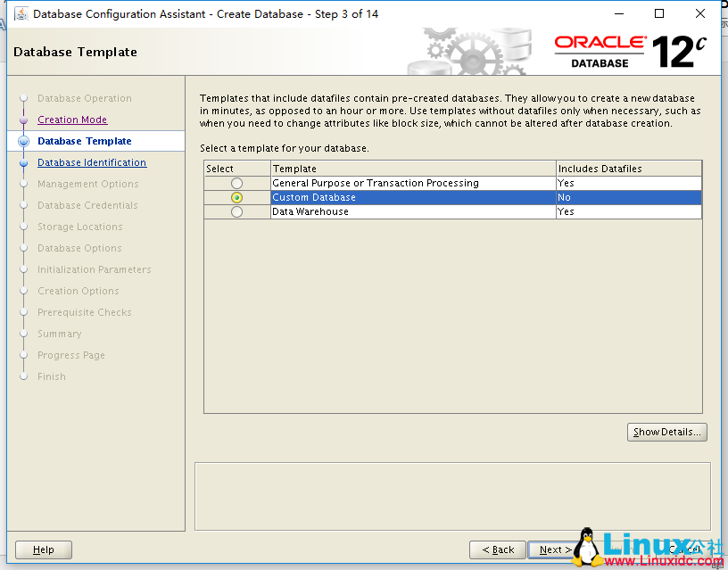Click the Template column header
This screenshot has height=570, width=728.
click(294, 169)
